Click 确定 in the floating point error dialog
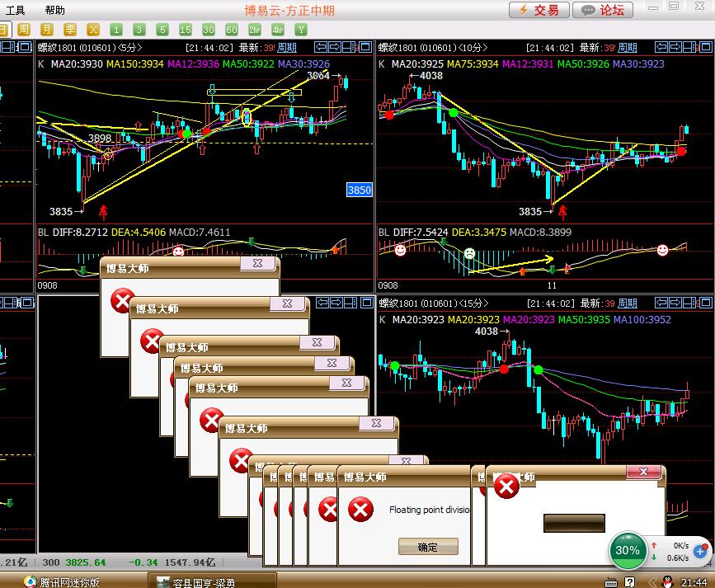 click(427, 547)
